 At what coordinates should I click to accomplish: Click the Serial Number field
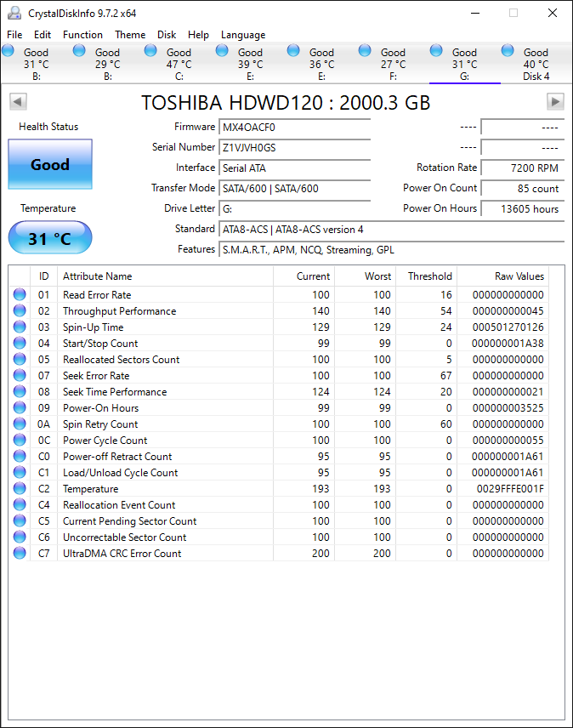(294, 148)
